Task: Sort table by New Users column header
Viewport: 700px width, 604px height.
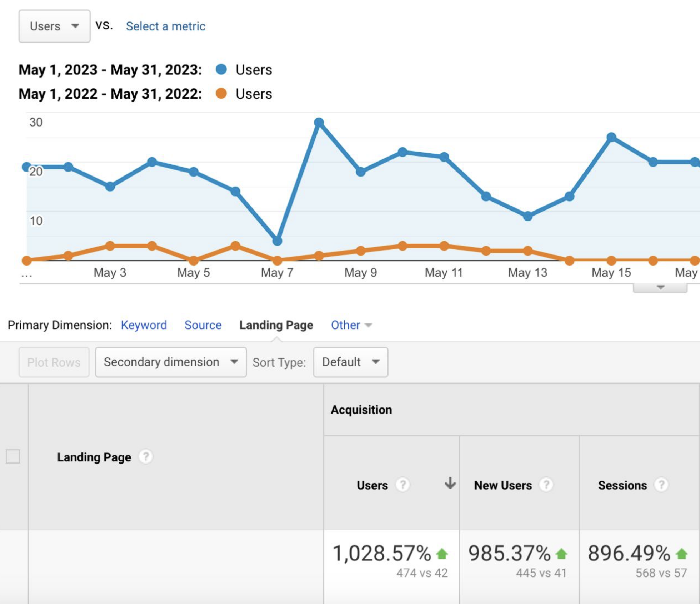Action: coord(503,485)
